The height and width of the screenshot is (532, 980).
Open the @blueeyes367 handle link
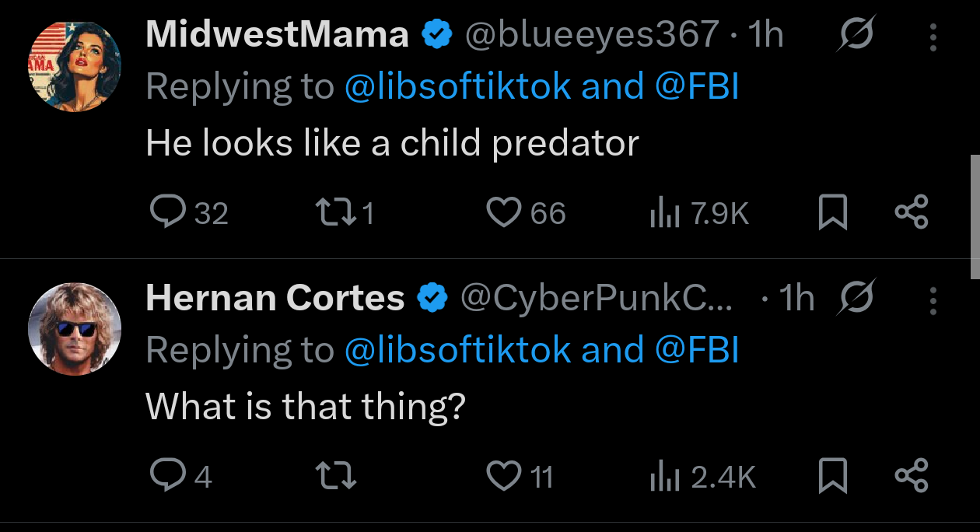point(592,34)
